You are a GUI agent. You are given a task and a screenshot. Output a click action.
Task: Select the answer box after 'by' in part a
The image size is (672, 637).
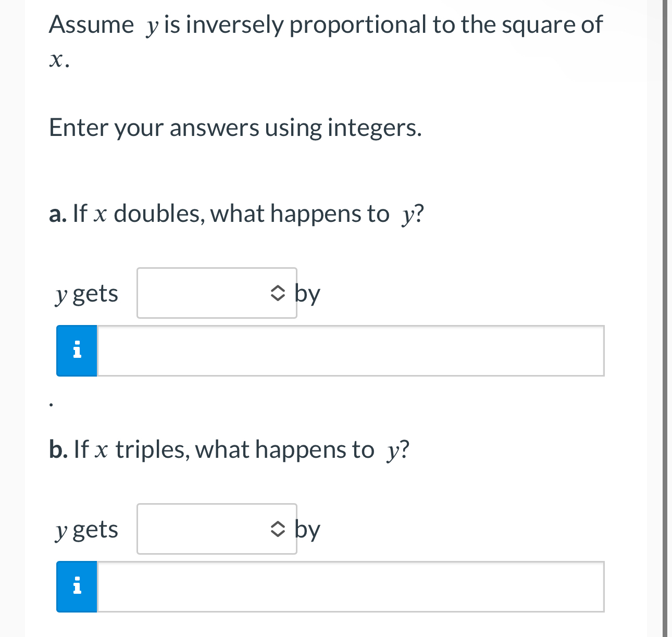[x=349, y=351]
